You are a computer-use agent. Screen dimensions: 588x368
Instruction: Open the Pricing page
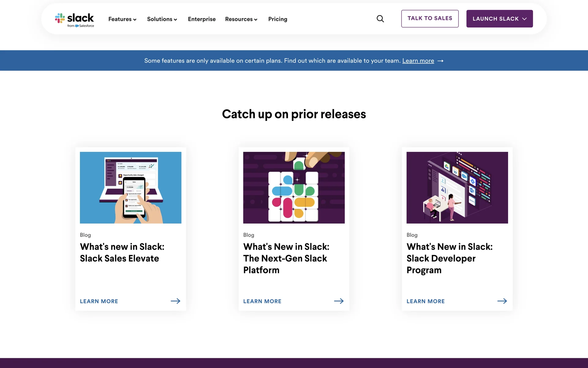point(277,19)
